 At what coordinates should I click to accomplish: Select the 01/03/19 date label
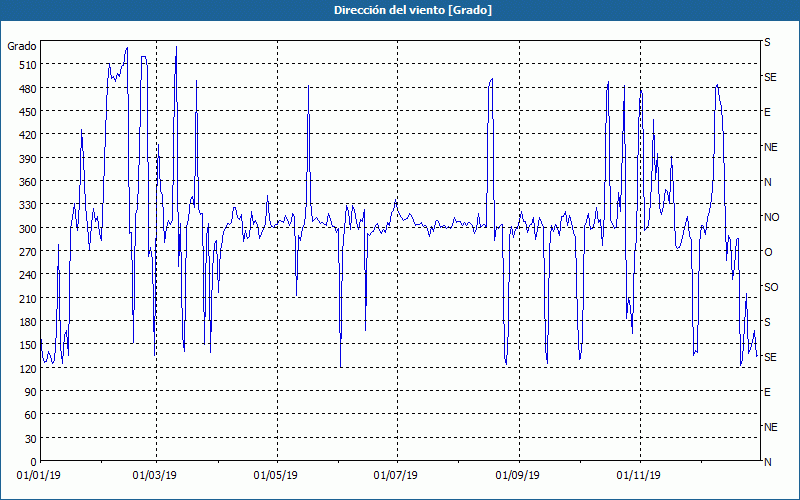pyautogui.click(x=155, y=476)
